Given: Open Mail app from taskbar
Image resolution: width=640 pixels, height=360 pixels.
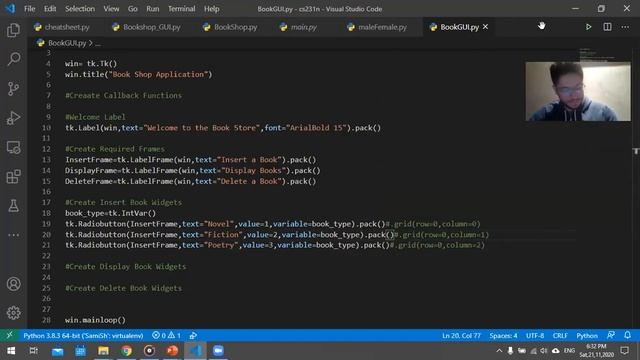Looking at the screenshot, I should pos(58,351).
